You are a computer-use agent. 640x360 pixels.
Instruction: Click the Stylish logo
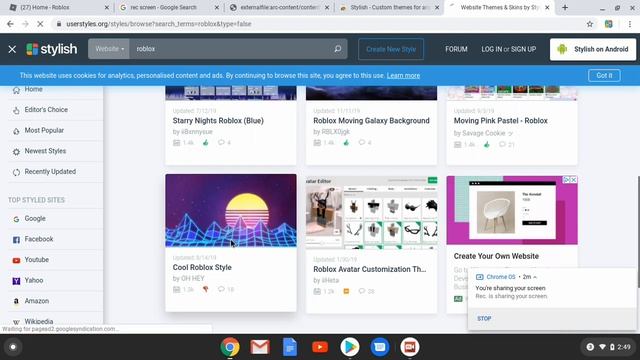[x=51, y=49]
